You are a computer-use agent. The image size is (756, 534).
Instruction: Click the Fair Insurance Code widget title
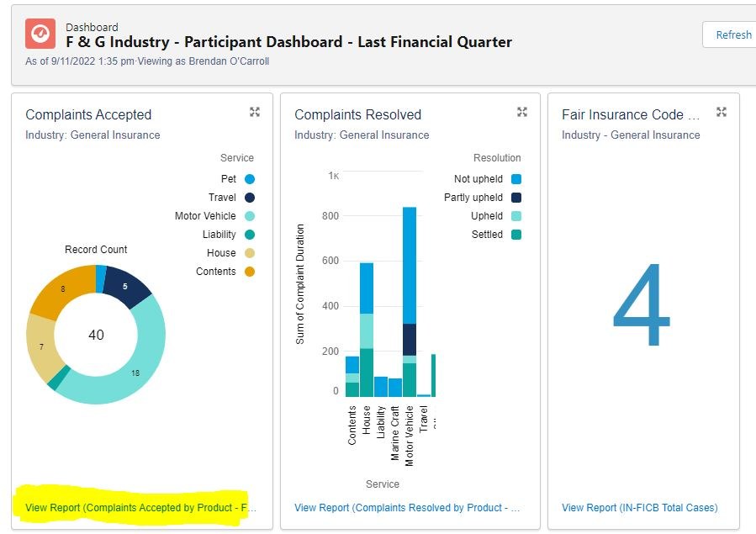pos(630,114)
